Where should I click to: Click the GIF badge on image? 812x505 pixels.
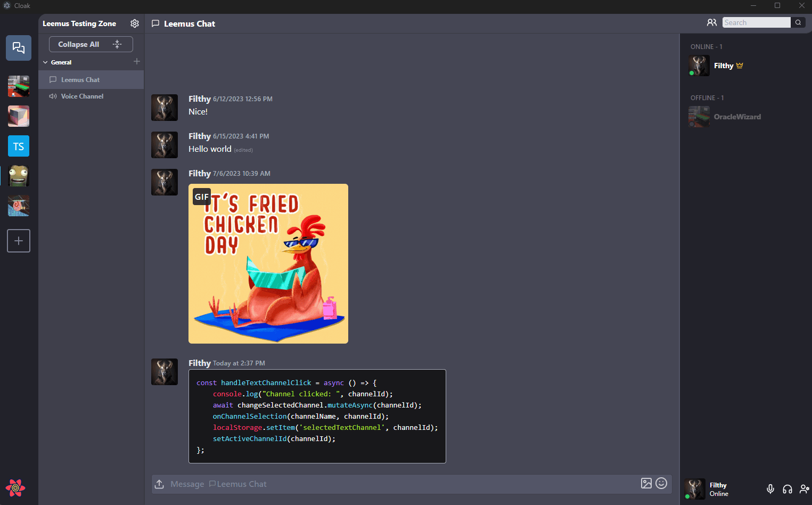202,197
